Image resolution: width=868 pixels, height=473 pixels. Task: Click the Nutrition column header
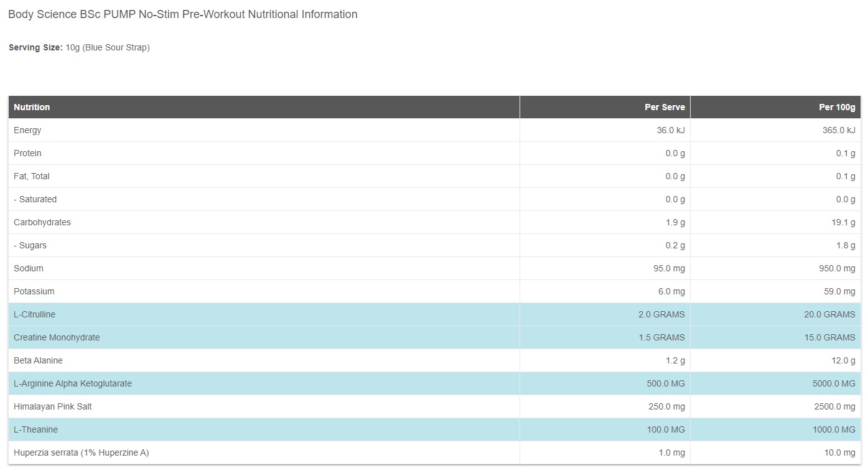pos(32,107)
